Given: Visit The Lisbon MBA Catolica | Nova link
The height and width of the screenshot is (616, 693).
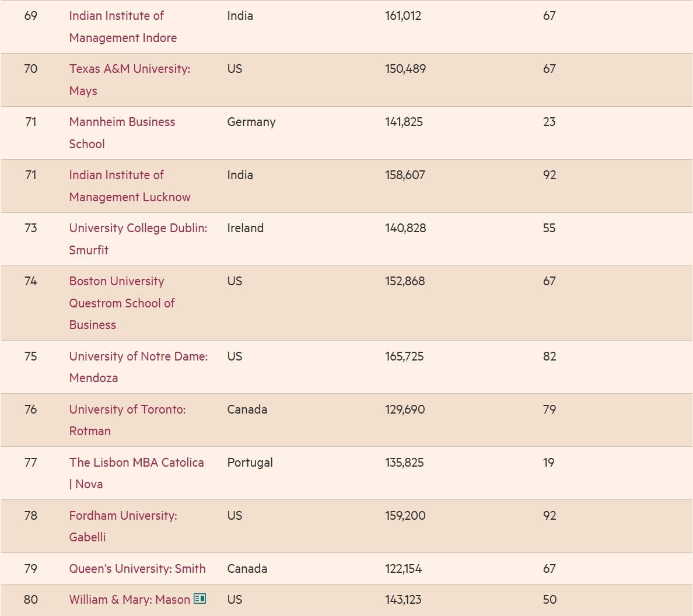Looking at the screenshot, I should (136, 473).
